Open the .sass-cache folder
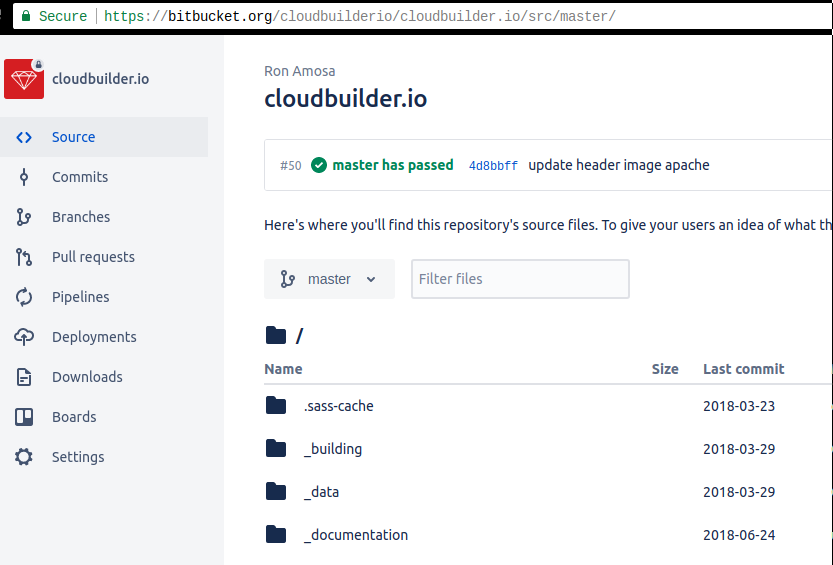The height and width of the screenshot is (565, 833). (338, 406)
